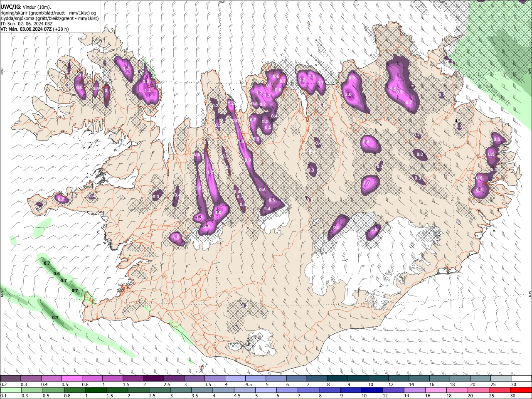Click the "slydda/snjókoma (grátt/bleikt/grænt - mm/1klst)" line
Image resolution: width=532 pixels, height=399 pixels.
coord(49,18)
